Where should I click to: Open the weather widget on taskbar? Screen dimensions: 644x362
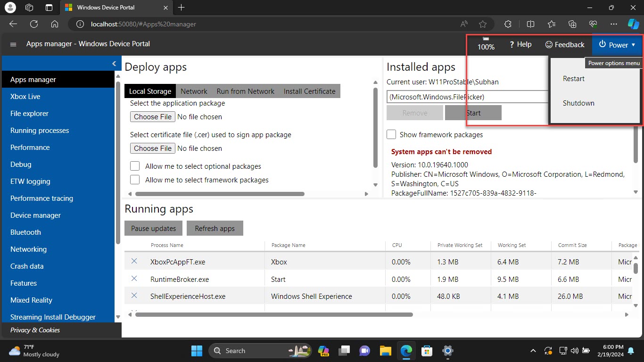pos(34,351)
